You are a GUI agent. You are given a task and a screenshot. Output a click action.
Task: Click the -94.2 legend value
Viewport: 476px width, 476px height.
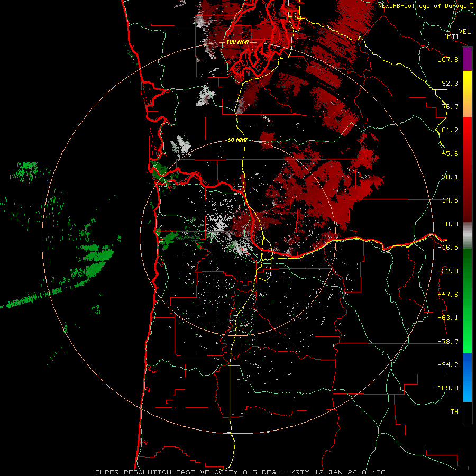[448, 365]
